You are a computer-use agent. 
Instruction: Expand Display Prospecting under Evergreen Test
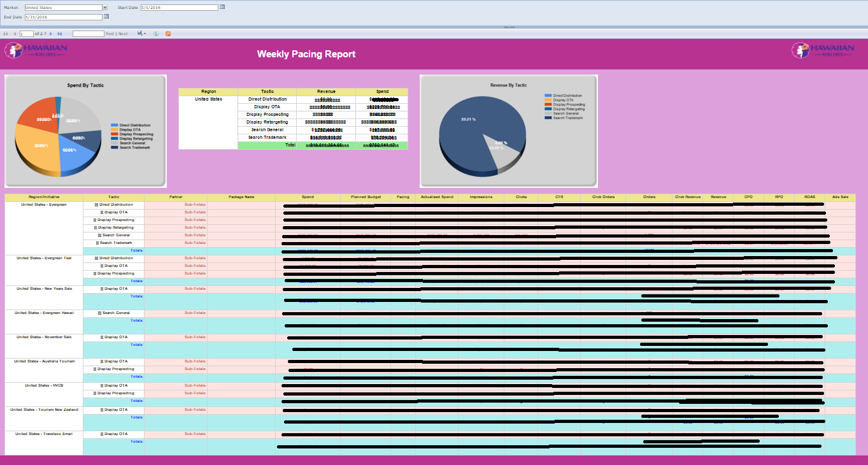95,274
